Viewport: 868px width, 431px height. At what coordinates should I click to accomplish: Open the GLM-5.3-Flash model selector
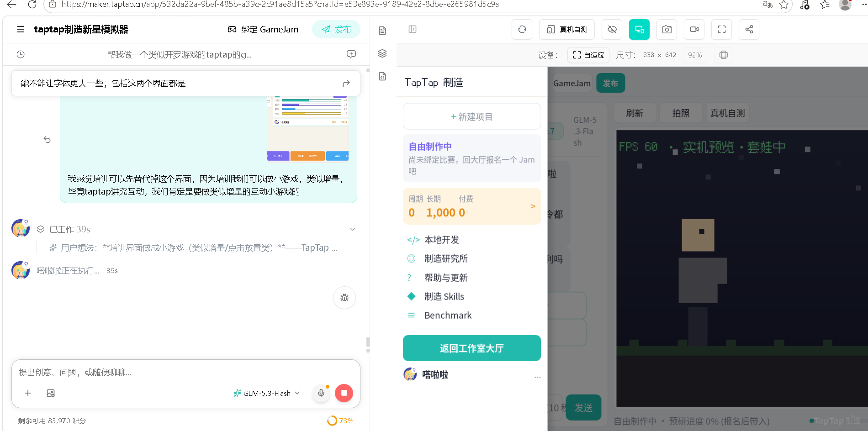(267, 393)
